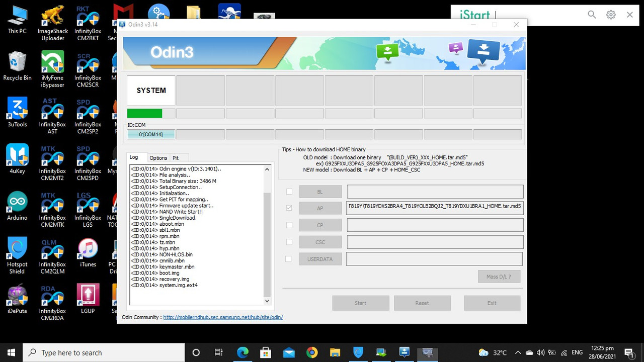This screenshot has width=644, height=362.
Task: Open Microsoft Store on the taskbar
Action: tap(266, 352)
